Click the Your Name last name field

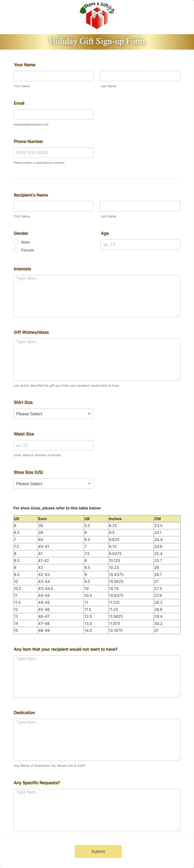(140, 76)
